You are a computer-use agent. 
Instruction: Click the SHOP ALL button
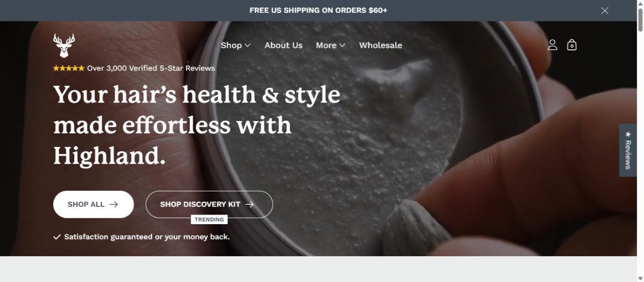point(93,204)
